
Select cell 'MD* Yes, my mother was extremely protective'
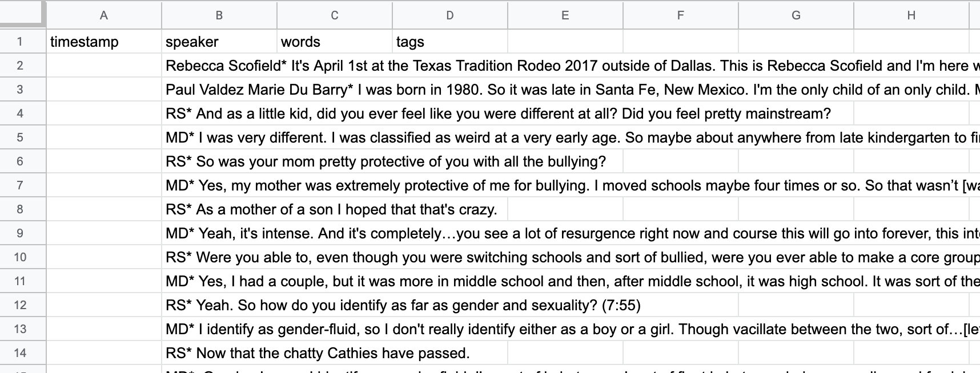coord(219,185)
